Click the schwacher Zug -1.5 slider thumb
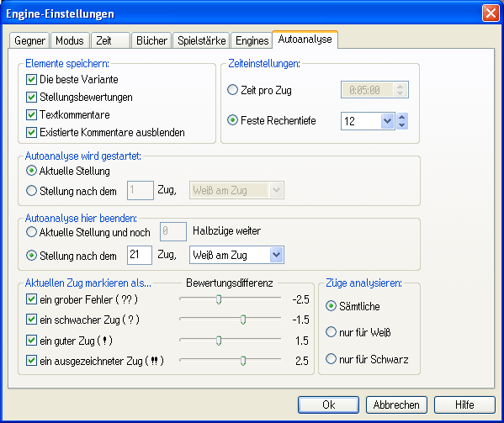 tap(243, 320)
